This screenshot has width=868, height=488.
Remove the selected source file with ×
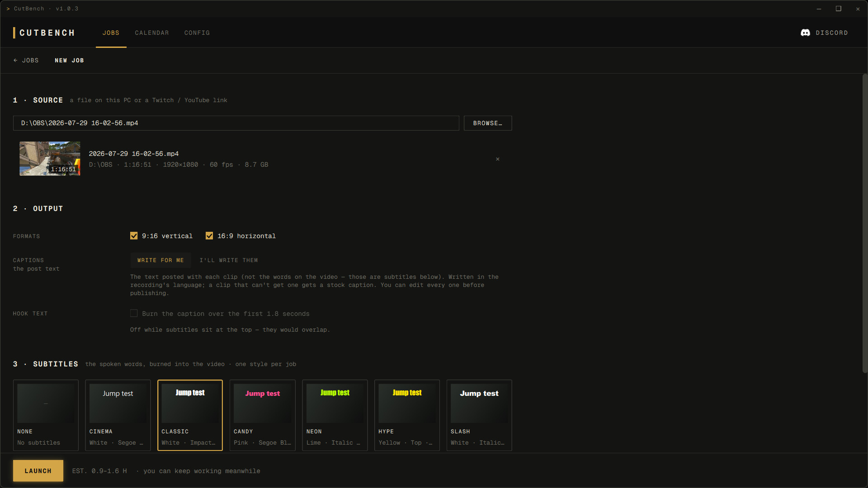click(x=498, y=159)
